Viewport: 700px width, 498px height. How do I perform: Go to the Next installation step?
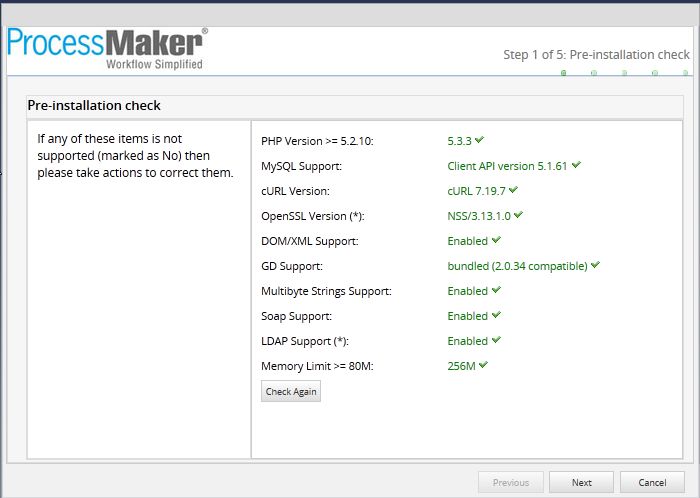581,482
